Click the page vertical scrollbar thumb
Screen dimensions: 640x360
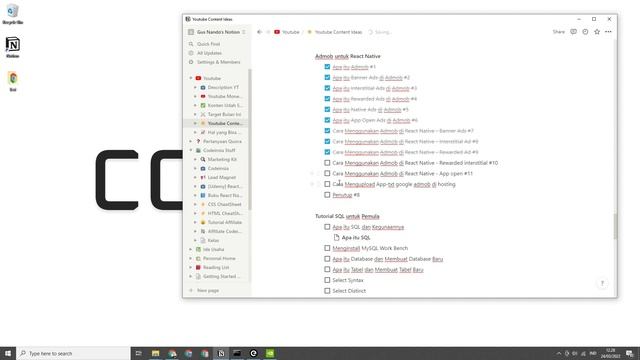615,226
